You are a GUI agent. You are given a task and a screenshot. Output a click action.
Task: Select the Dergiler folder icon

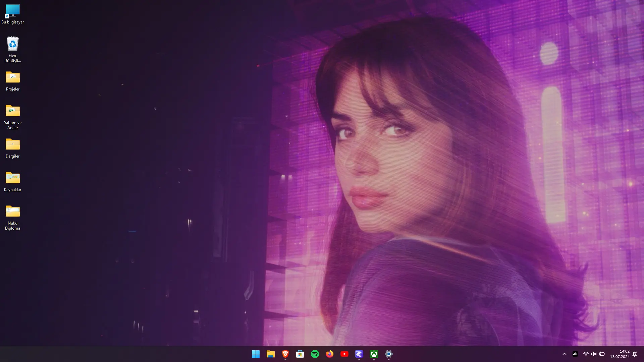tap(12, 148)
